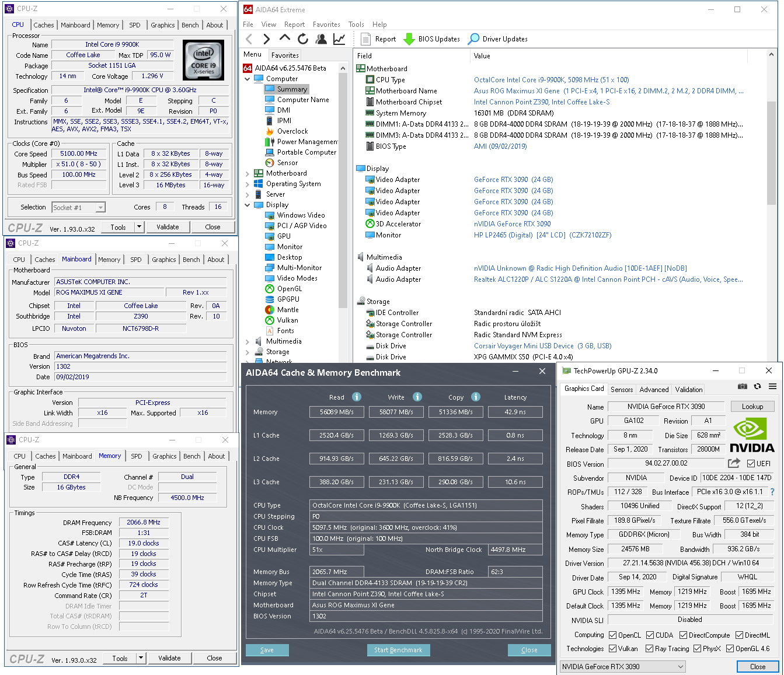Click the AIDA64 up-level arrow icon
Image resolution: width=784 pixels, height=675 pixels.
[x=285, y=38]
